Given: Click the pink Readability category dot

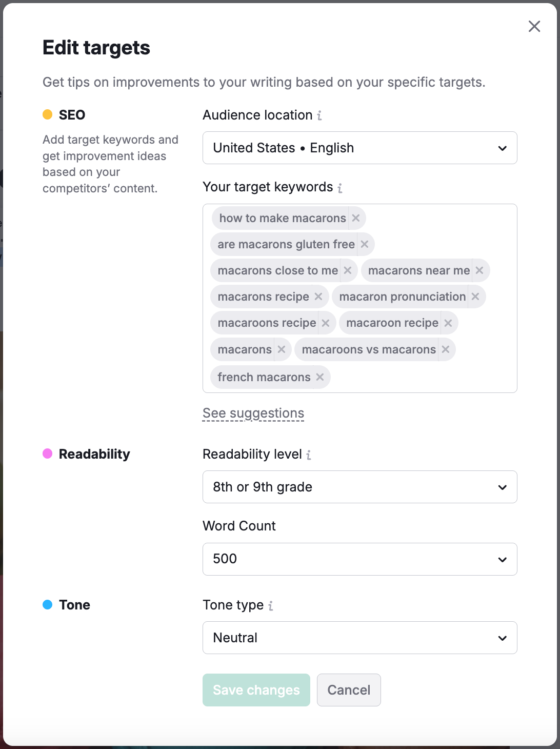Looking at the screenshot, I should pyautogui.click(x=48, y=454).
